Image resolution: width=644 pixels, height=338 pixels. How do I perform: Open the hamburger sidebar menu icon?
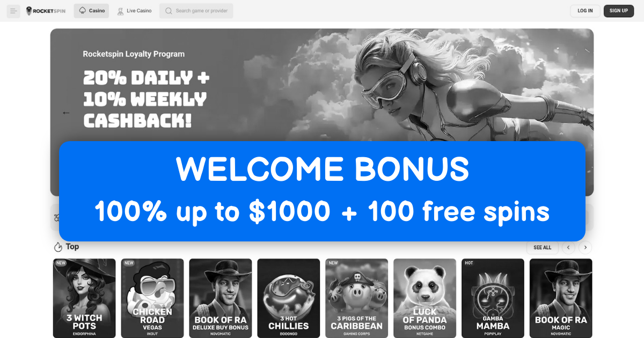coord(13,11)
